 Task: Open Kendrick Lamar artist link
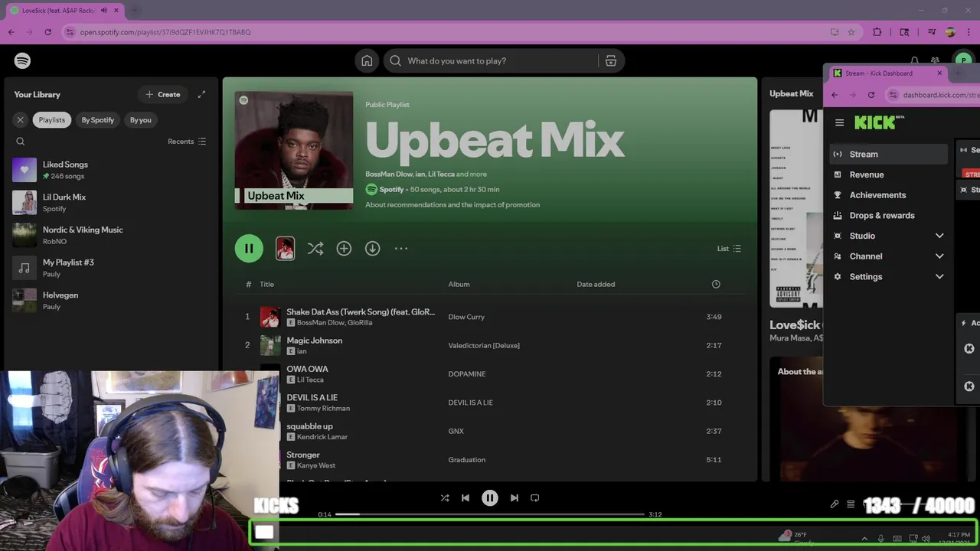[322, 437]
